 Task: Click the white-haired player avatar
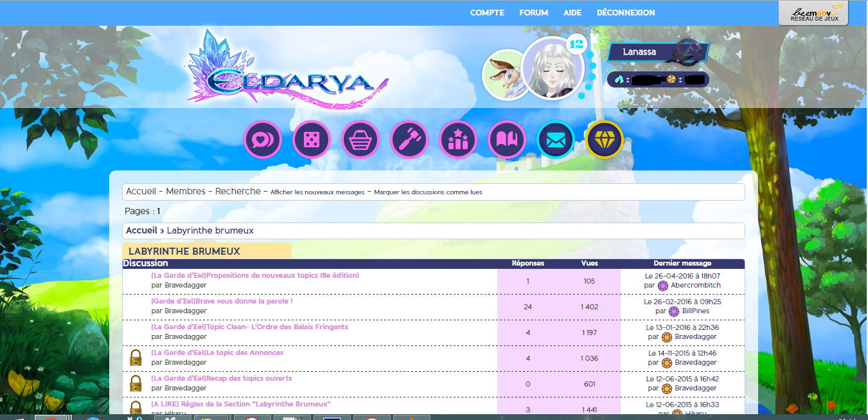click(553, 68)
